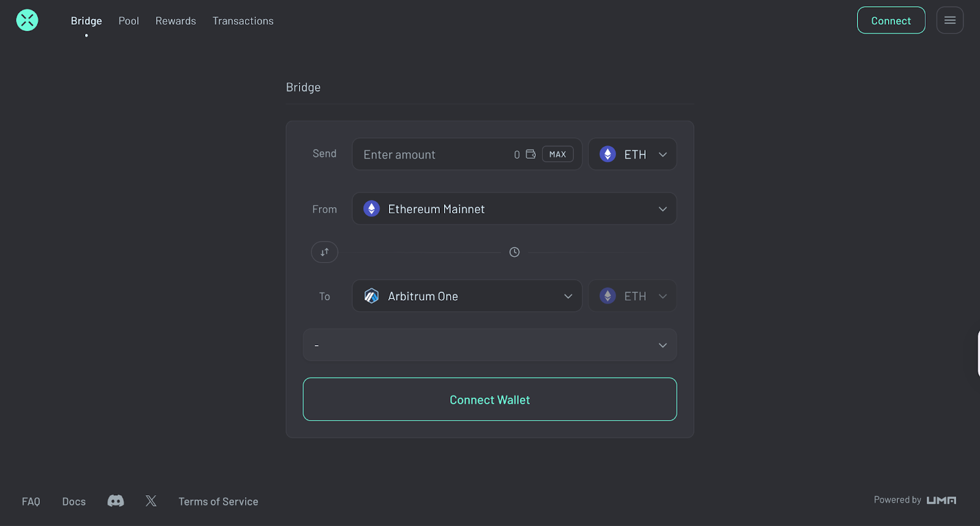
Task: Open the Terms of Service link
Action: point(218,501)
